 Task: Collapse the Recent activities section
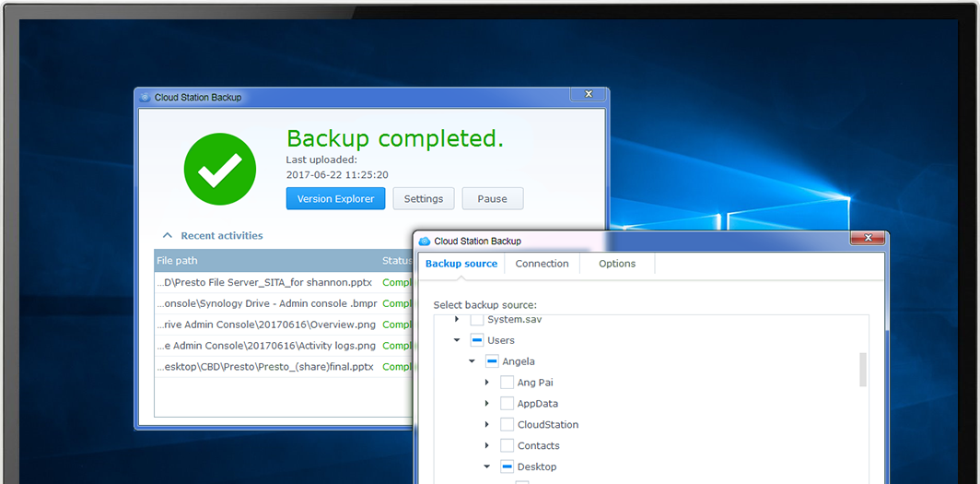pos(168,236)
